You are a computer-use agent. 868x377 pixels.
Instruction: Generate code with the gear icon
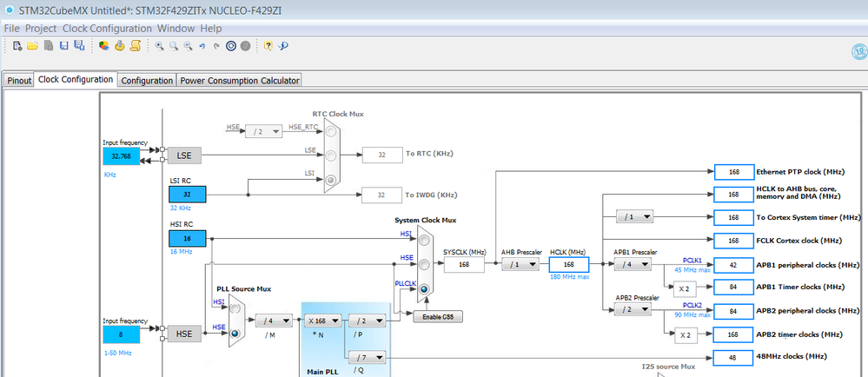(x=119, y=46)
